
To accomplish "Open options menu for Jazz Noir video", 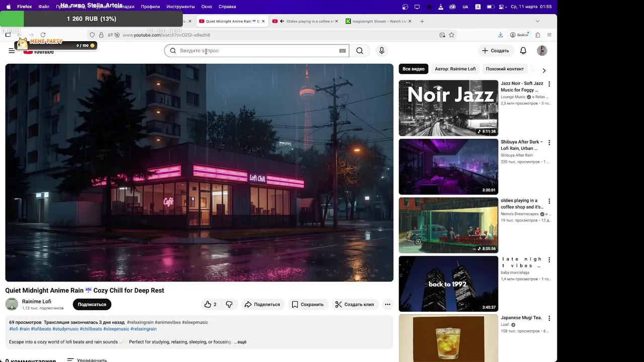I will pyautogui.click(x=549, y=84).
